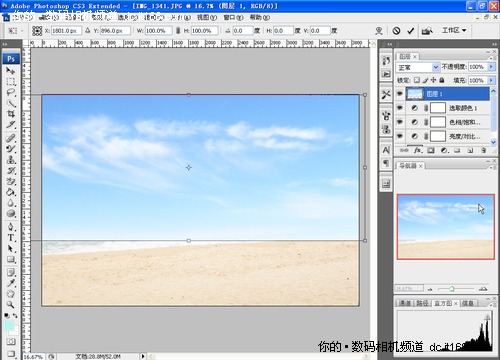The height and width of the screenshot is (360, 500).
Task: Open the status bar info arrow
Action: point(143,356)
